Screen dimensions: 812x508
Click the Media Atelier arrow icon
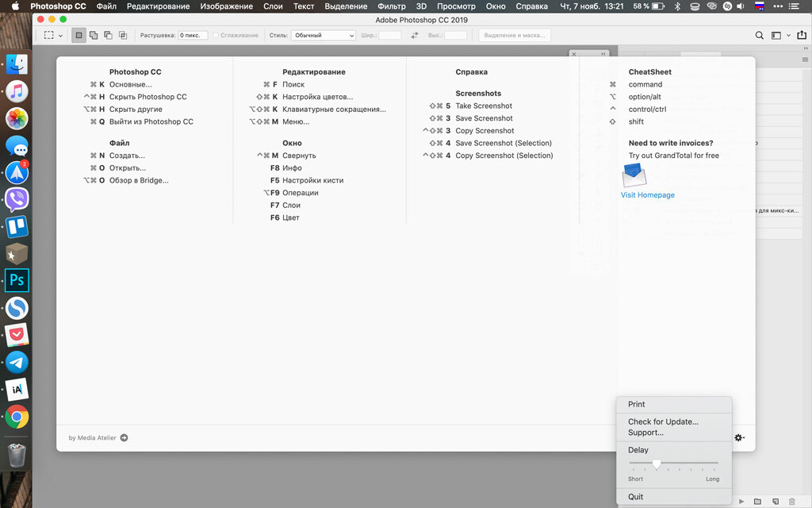coord(124,437)
